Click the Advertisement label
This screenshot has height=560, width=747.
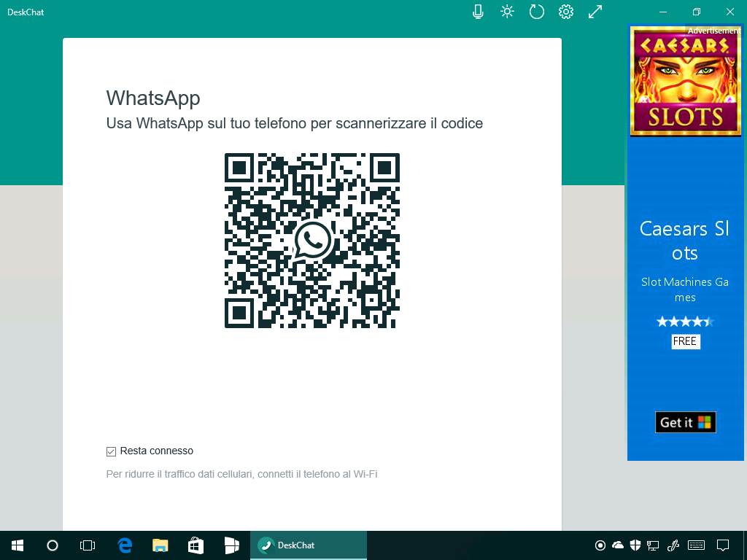(713, 31)
